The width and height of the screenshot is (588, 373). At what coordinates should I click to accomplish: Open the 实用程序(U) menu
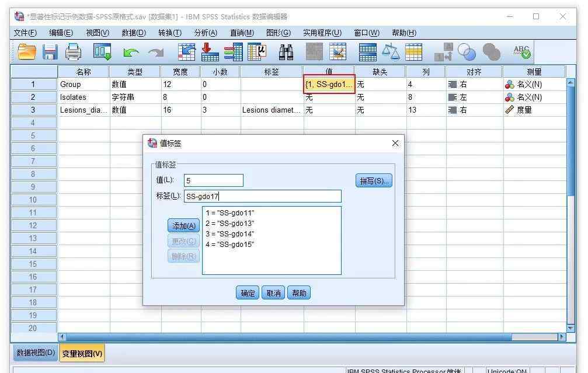[322, 33]
